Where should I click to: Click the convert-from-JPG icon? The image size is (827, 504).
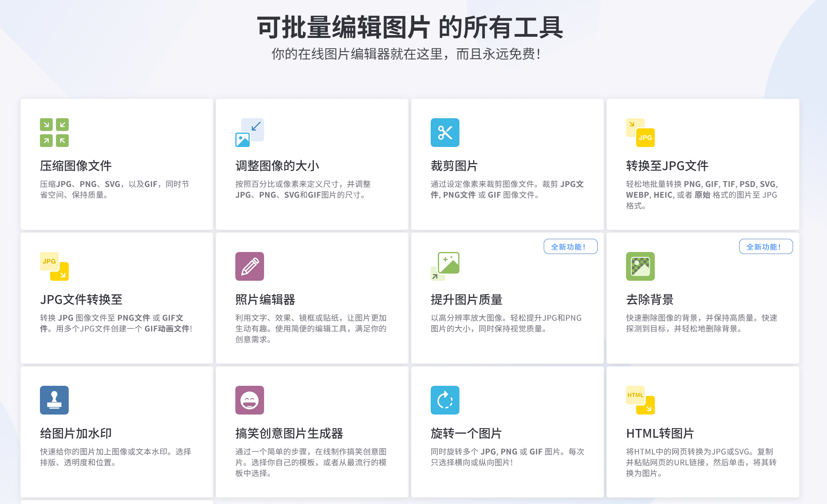pyautogui.click(x=54, y=266)
